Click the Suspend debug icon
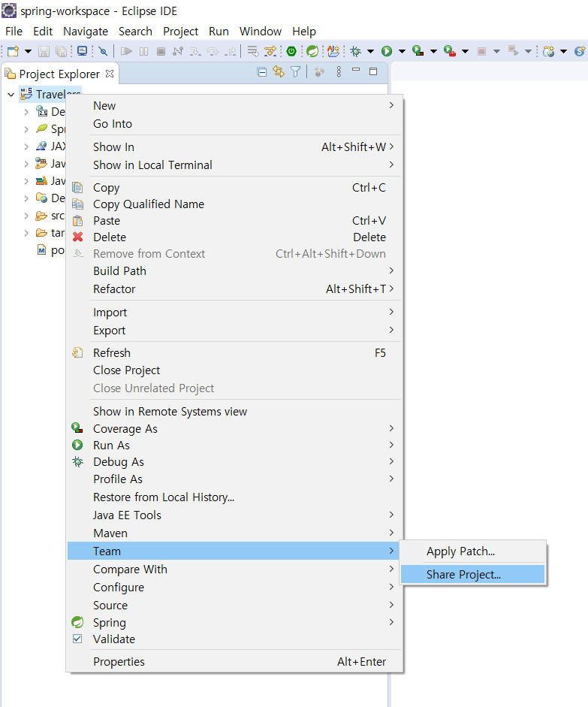588x707 pixels. click(x=143, y=51)
